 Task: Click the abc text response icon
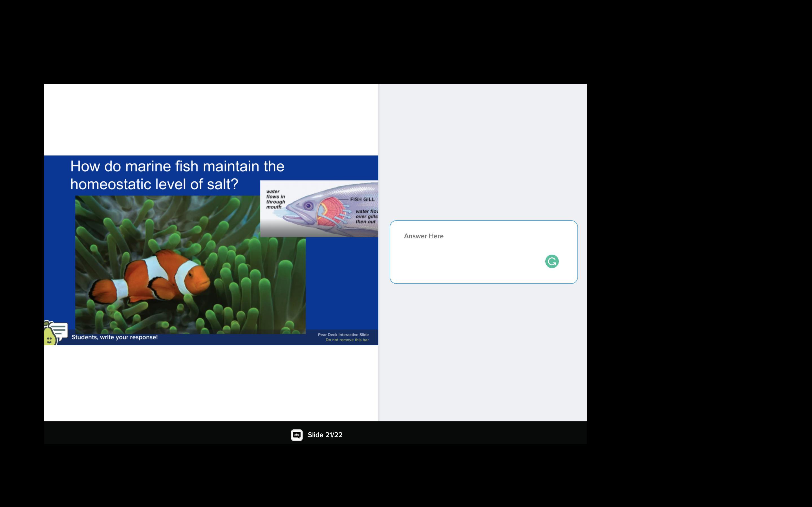point(297,435)
